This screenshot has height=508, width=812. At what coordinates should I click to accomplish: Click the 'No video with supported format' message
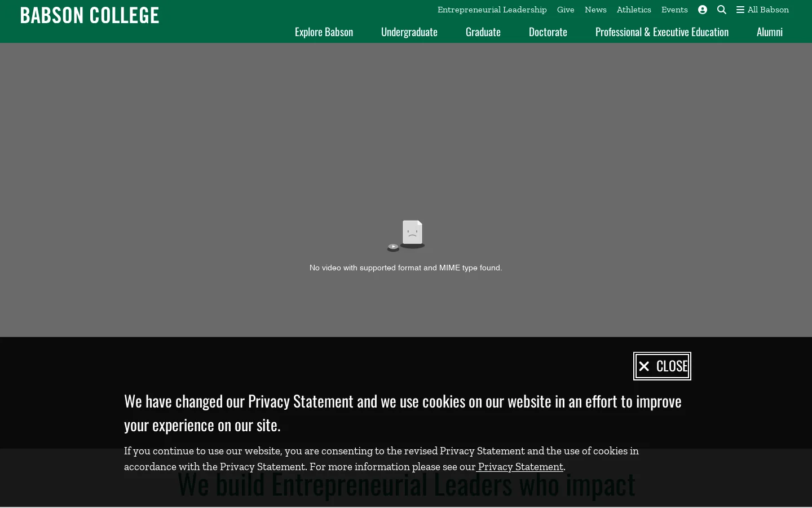[406, 268]
